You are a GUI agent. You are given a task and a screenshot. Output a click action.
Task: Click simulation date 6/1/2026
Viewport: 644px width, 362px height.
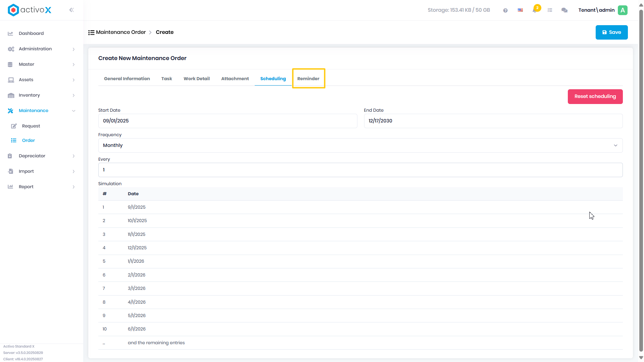[x=137, y=329]
